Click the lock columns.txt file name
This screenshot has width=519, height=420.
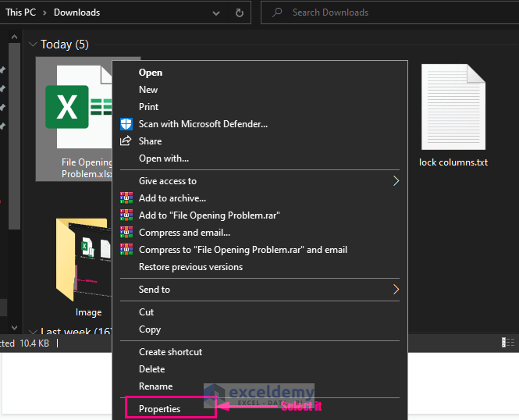453,162
